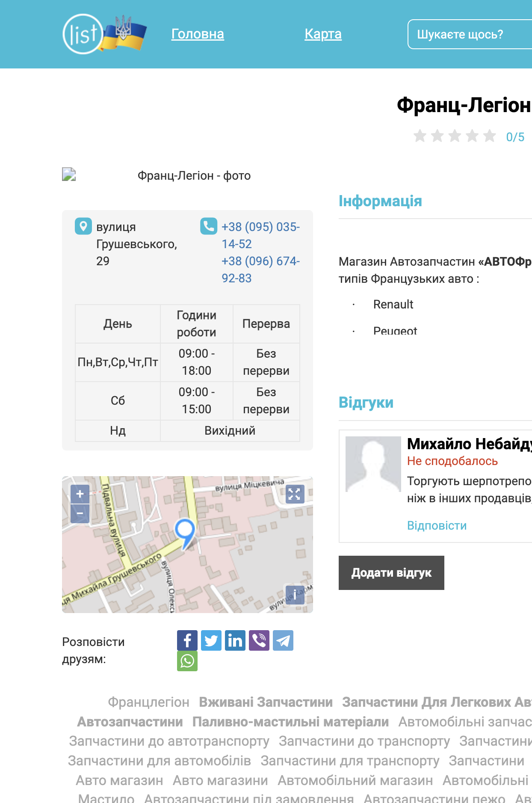
Task: Share page on Facebook
Action: (x=187, y=640)
